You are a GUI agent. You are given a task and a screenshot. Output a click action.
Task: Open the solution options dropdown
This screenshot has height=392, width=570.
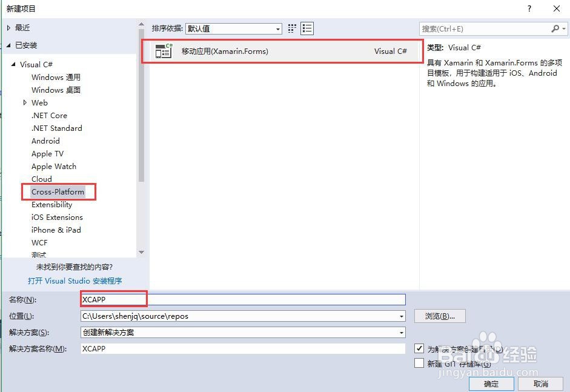pos(402,333)
